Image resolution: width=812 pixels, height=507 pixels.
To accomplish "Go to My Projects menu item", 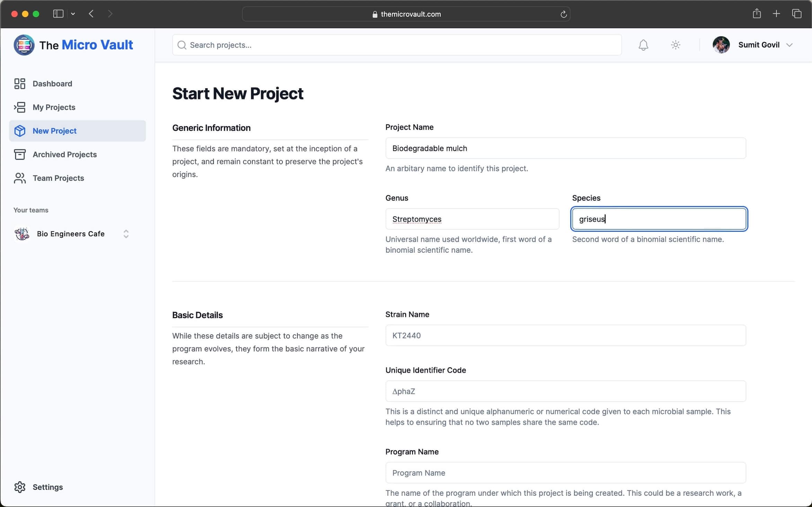I will [54, 107].
